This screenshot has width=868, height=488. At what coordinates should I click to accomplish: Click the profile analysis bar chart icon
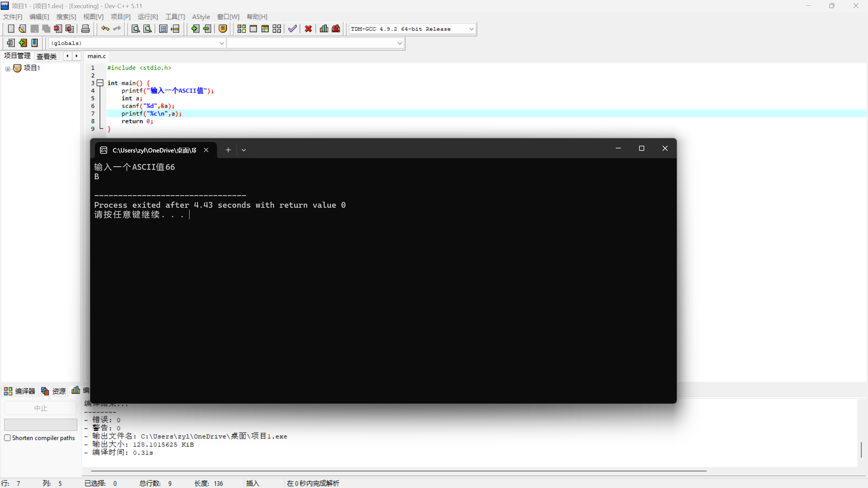[x=324, y=29]
